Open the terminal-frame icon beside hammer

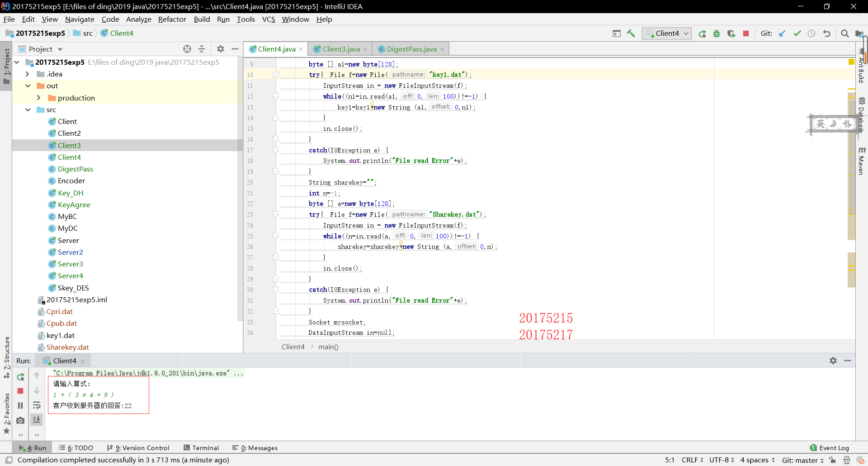pos(617,33)
